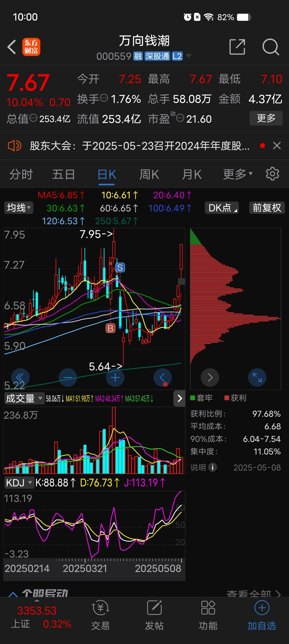Tap the red 获利 legend

pos(235,398)
